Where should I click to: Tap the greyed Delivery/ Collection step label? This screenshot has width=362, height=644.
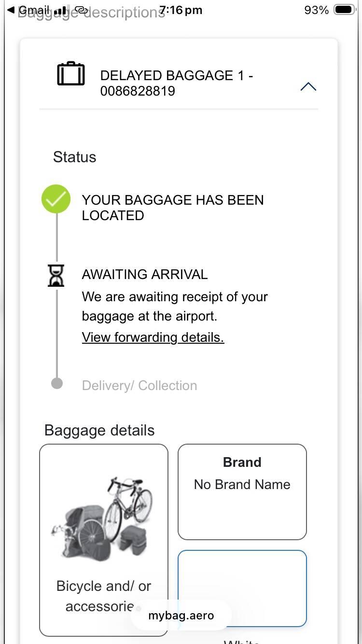(139, 385)
